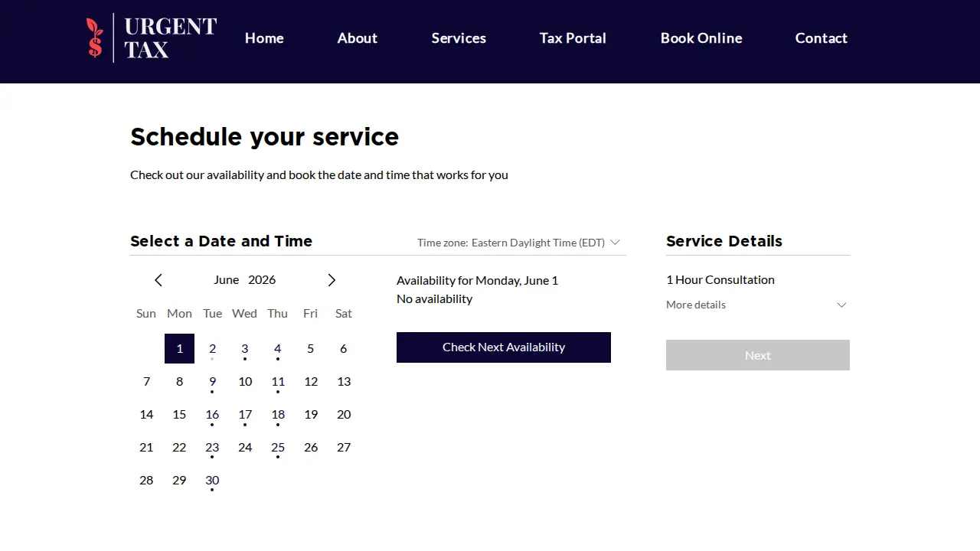Navigate to the About page
This screenshot has width=980, height=551.
pyautogui.click(x=358, y=38)
